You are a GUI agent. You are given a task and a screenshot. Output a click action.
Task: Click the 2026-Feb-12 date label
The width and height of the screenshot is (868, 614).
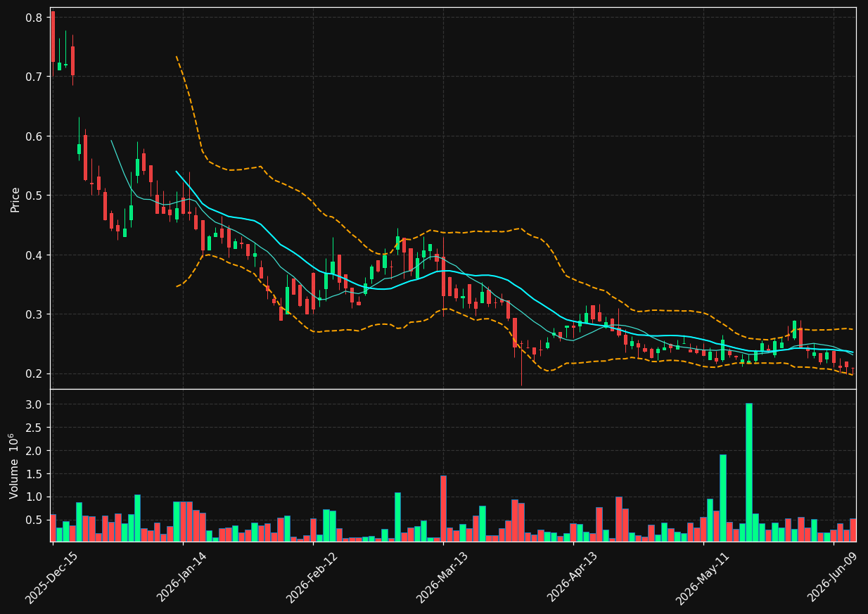click(312, 577)
